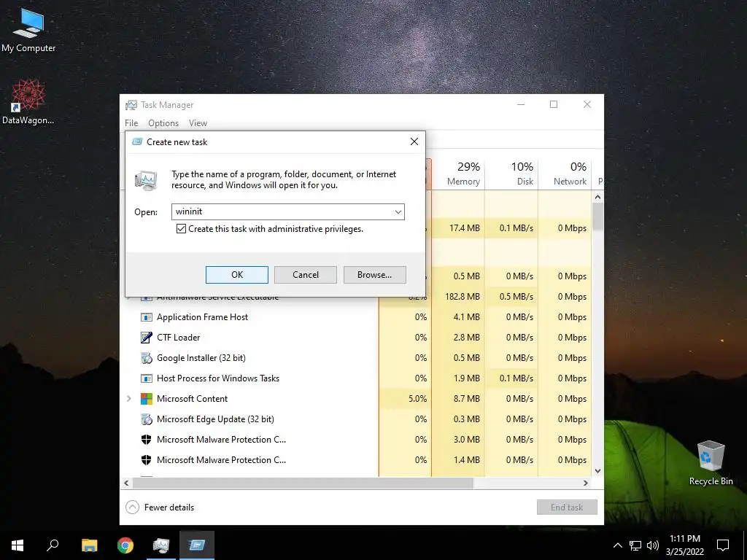
Task: Click the 182.8 MB memory value
Action: point(462,297)
